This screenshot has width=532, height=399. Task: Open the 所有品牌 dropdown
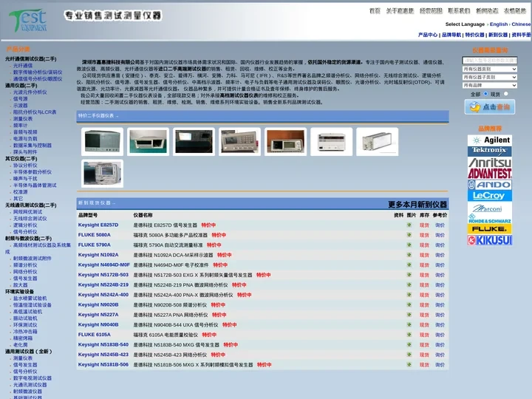pos(490,86)
